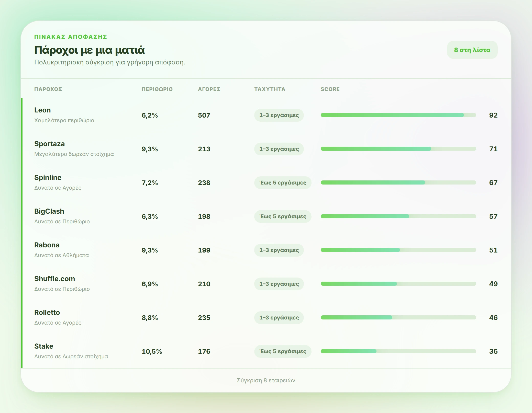532x413 pixels.
Task: Click BigClash's score progress bar
Action: pyautogui.click(x=398, y=216)
